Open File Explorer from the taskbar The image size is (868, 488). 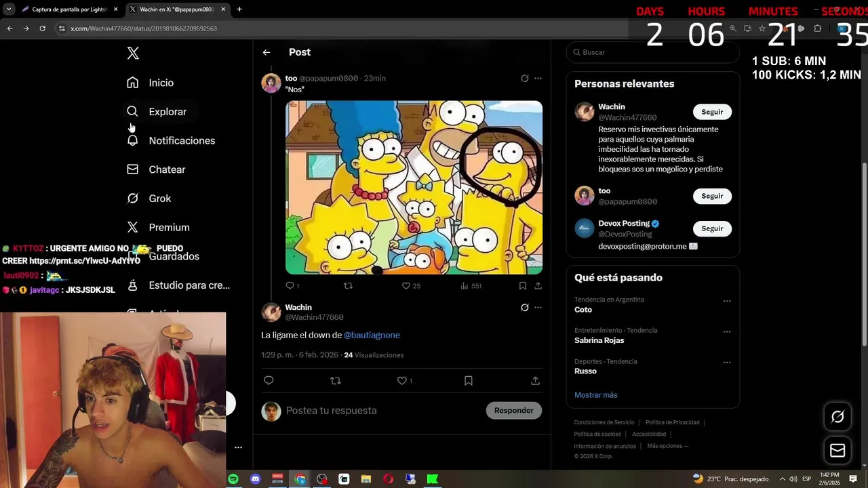(366, 479)
